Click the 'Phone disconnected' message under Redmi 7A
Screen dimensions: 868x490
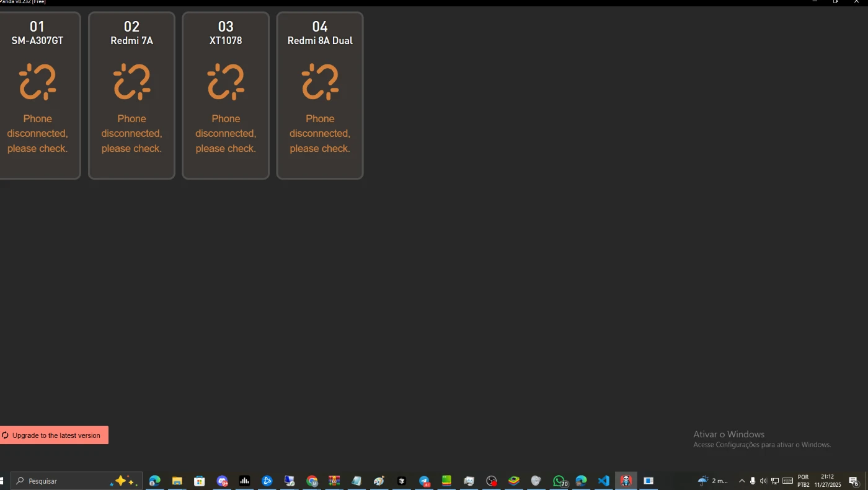click(131, 133)
